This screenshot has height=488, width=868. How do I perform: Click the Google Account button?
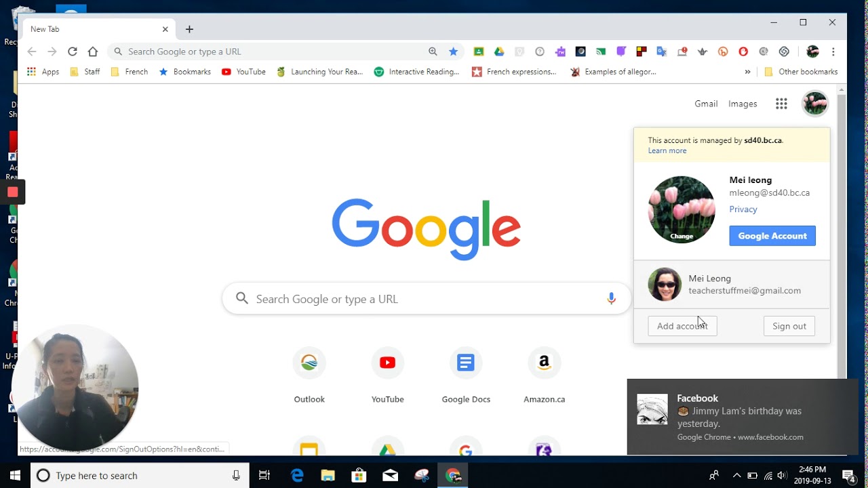772,236
